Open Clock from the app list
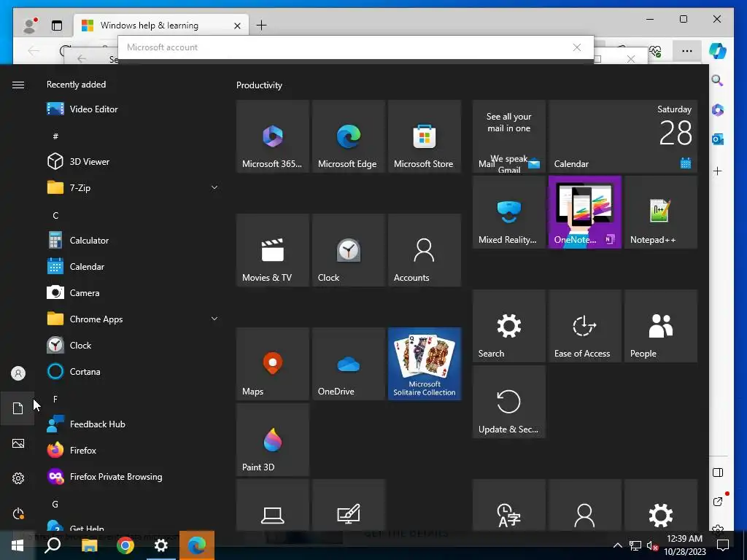Screen dimensions: 747x560 click(133, 345)
